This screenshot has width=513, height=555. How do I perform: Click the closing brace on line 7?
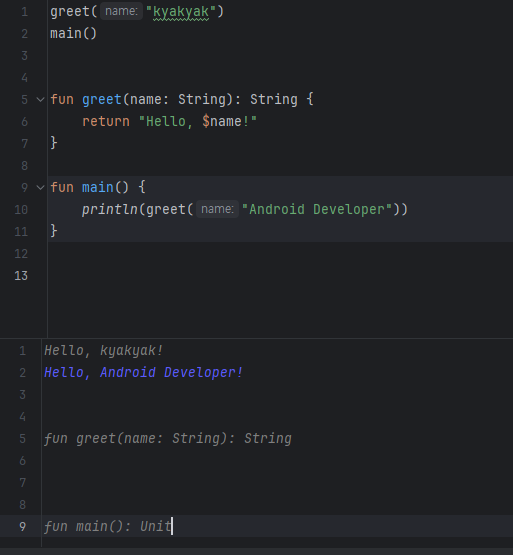click(54, 143)
